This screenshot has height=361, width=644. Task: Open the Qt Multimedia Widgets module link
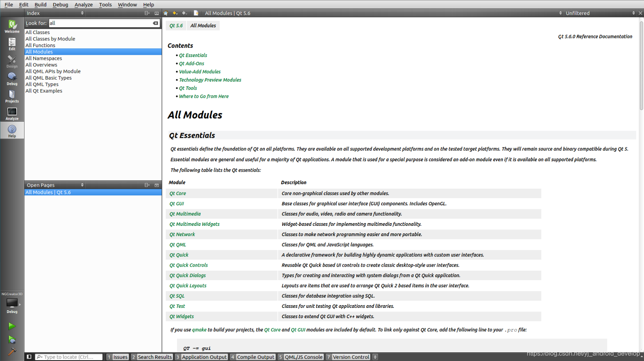194,224
